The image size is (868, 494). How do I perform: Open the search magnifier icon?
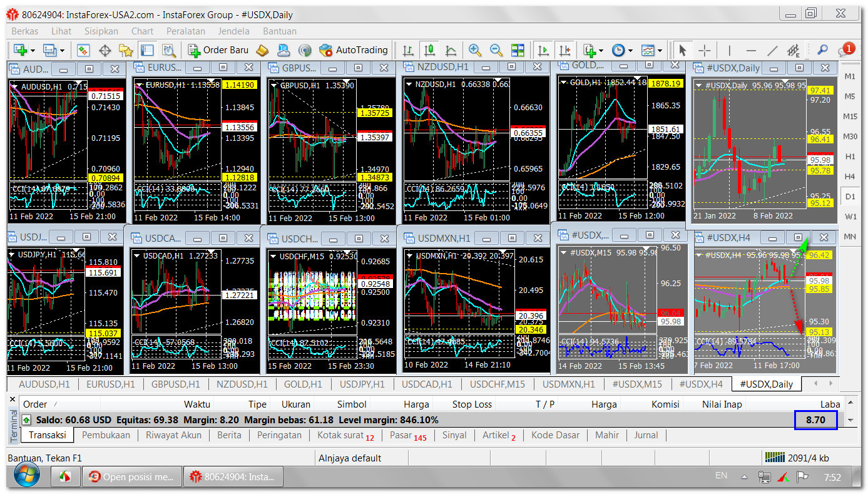[x=823, y=50]
